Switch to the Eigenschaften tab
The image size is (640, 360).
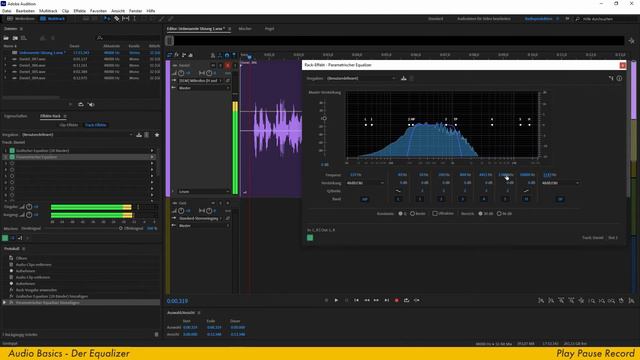coord(16,116)
